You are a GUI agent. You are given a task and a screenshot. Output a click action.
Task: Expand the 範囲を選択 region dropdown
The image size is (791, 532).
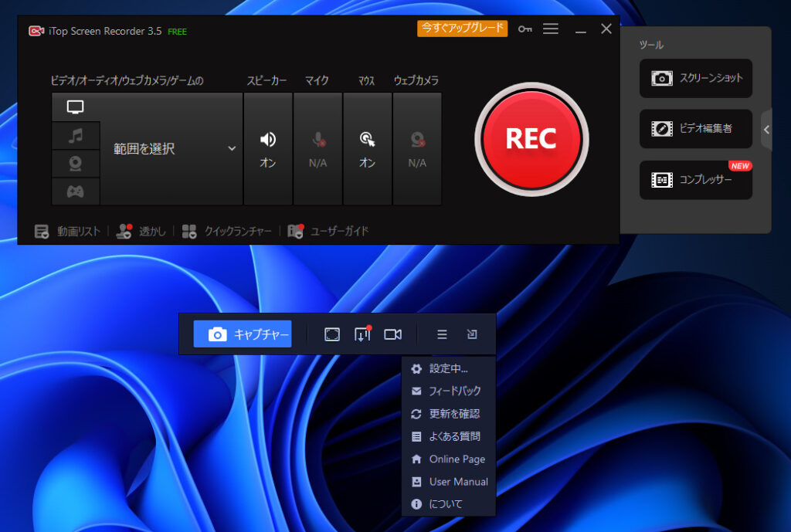(x=171, y=149)
